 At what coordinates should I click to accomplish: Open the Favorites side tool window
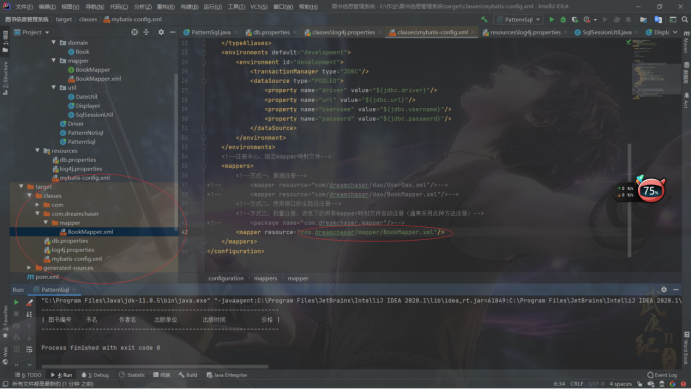click(x=5, y=321)
